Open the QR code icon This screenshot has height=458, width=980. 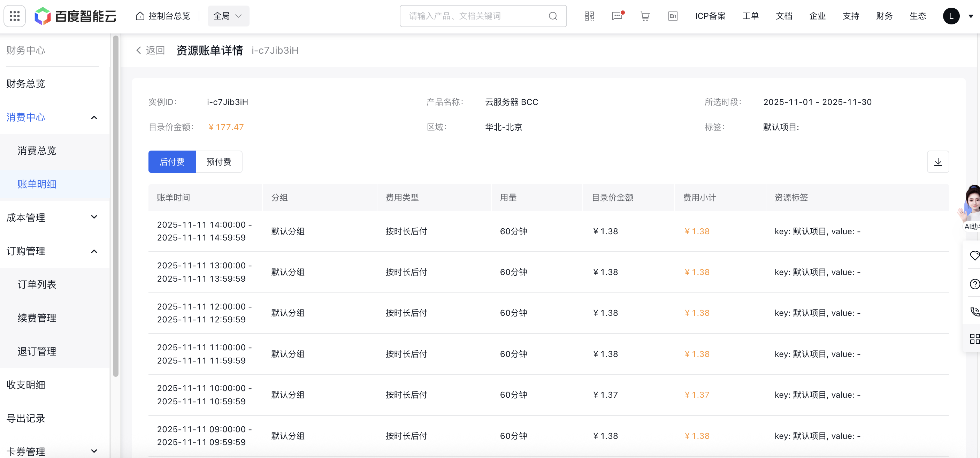(x=589, y=16)
